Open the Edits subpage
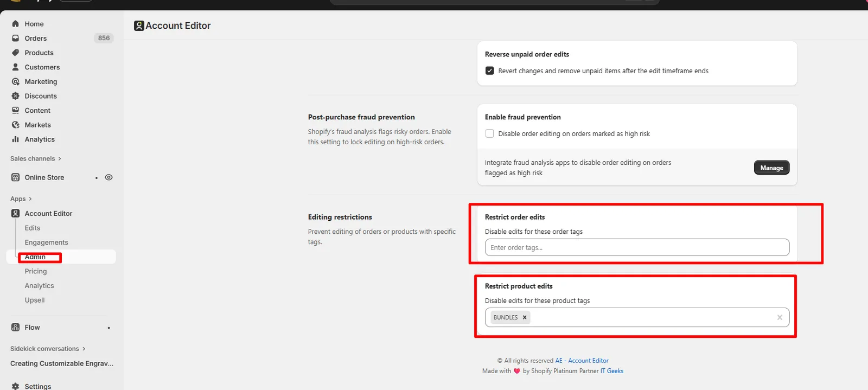Image resolution: width=868 pixels, height=390 pixels. pos(33,228)
